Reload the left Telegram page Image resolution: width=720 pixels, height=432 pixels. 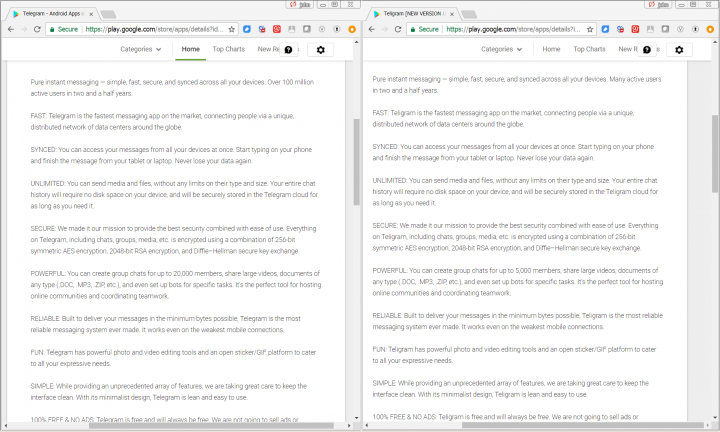point(37,29)
